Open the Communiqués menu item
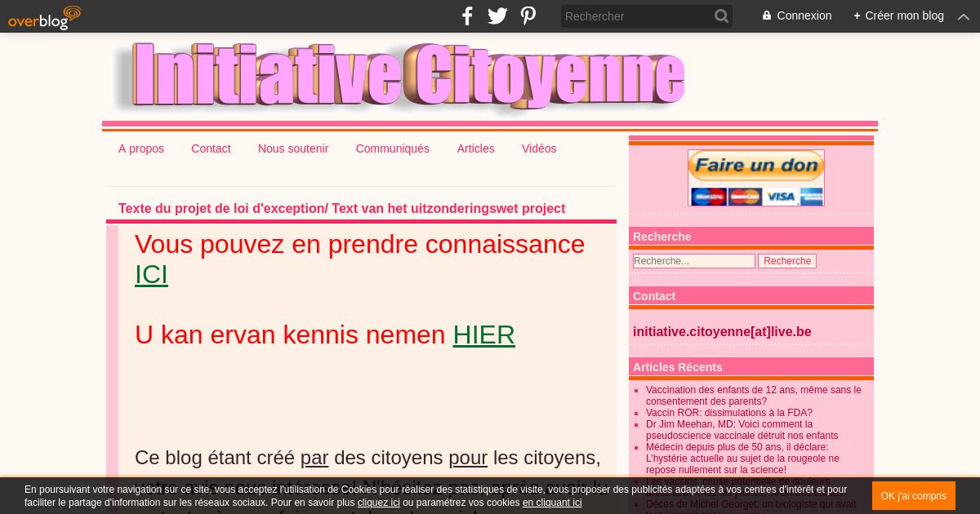The width and height of the screenshot is (980, 514). click(x=393, y=148)
